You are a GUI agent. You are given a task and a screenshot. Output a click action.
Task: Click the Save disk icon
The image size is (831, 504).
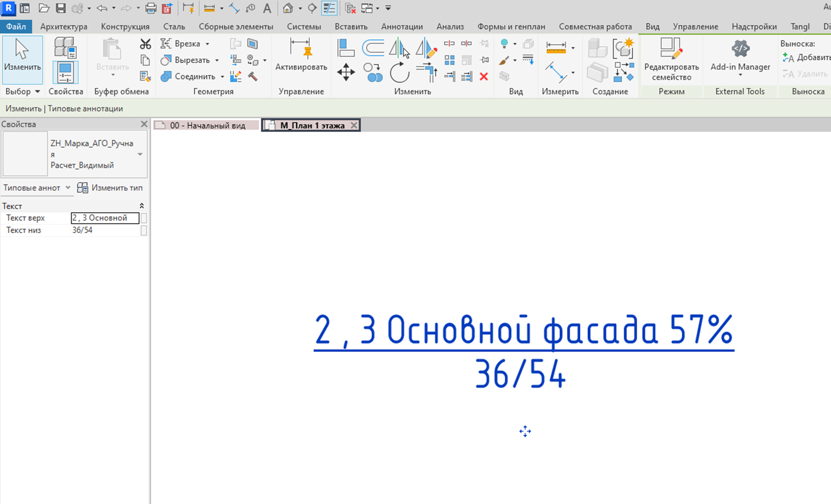point(61,8)
